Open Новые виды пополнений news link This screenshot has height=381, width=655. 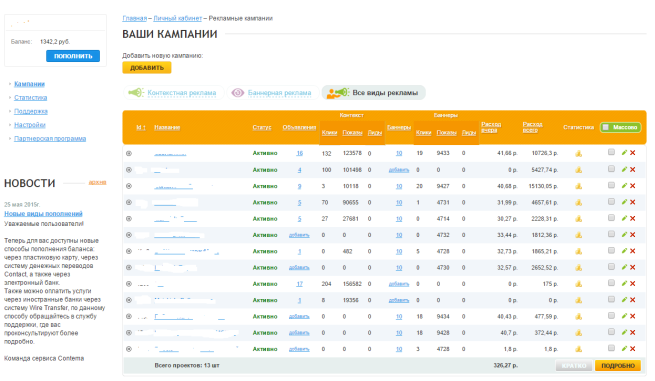click(x=43, y=213)
